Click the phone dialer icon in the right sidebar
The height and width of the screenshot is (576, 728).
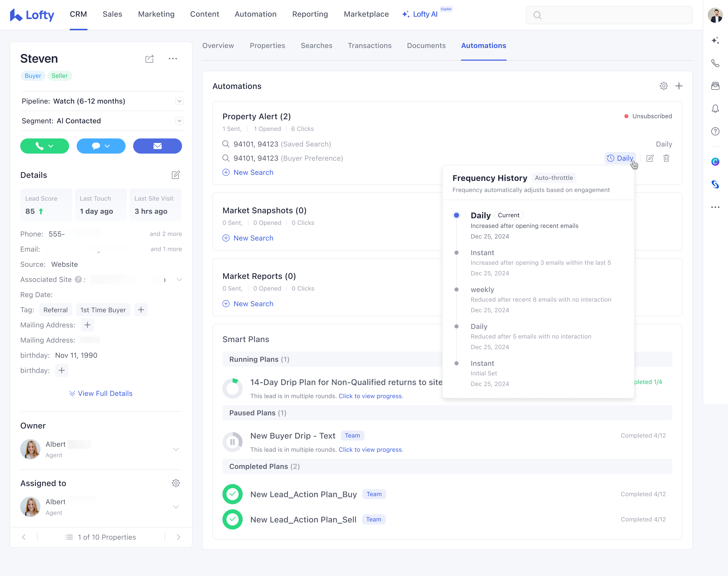[715, 63]
